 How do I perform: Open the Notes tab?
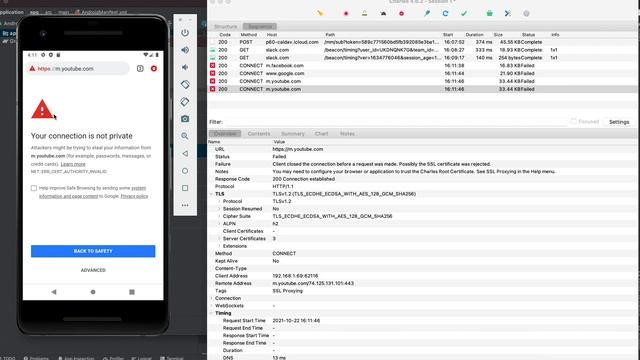[347, 133]
